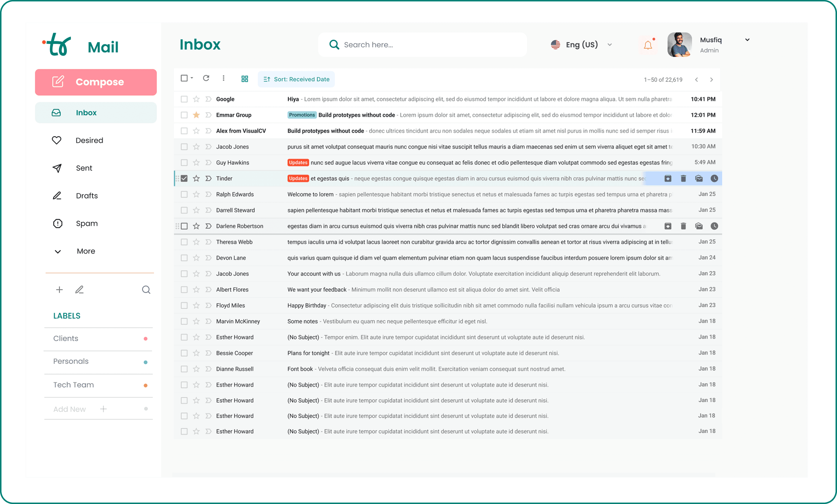
Task: Tick the Jacob Jones 10:30 AM email checkbox
Action: (184, 147)
